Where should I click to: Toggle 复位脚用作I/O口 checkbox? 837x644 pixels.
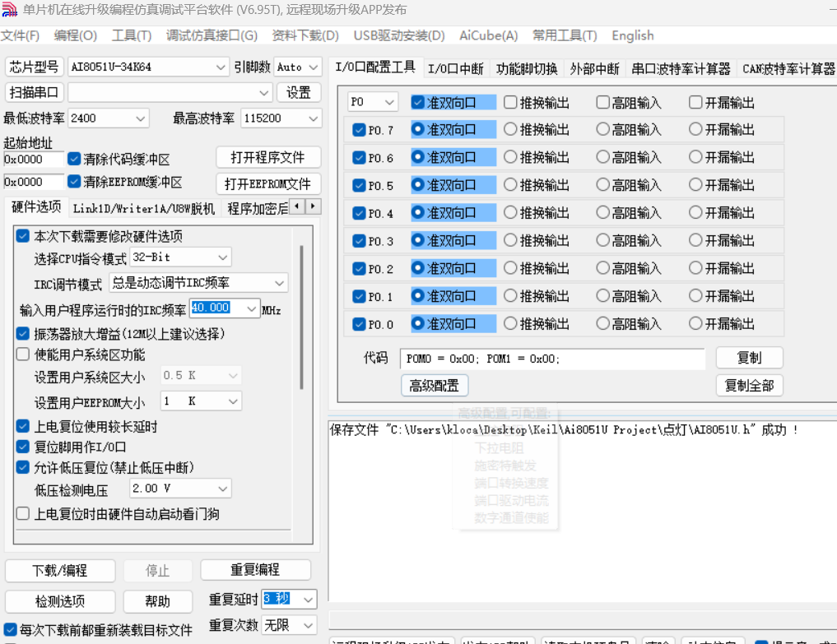23,447
